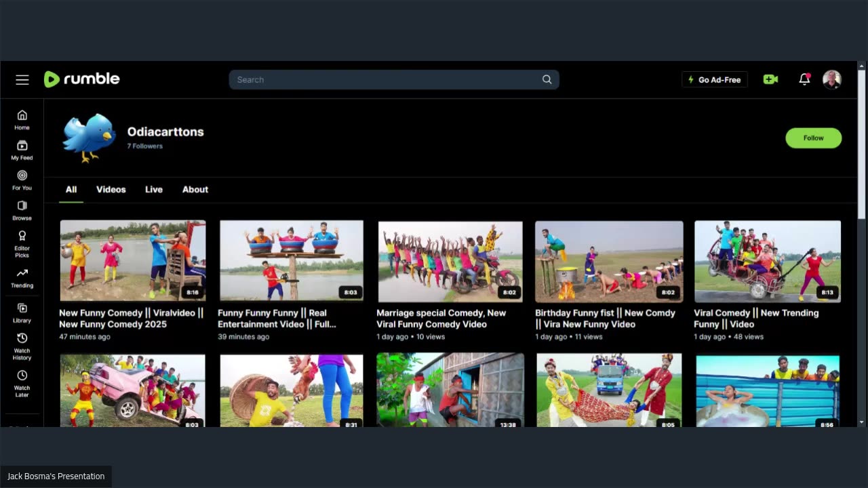Image resolution: width=868 pixels, height=488 pixels.
Task: Click '1 day ago • 11 views' text
Action: pos(569,337)
